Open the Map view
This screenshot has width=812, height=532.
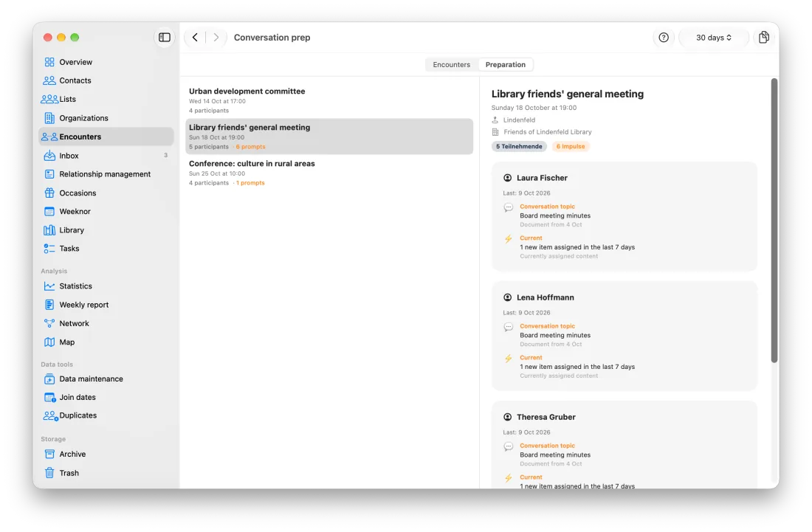point(106,342)
